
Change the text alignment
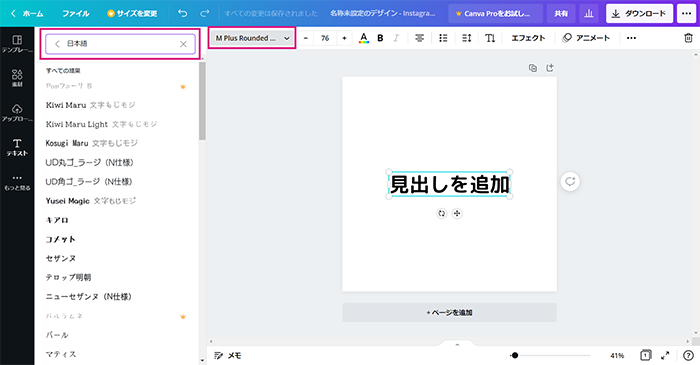419,38
